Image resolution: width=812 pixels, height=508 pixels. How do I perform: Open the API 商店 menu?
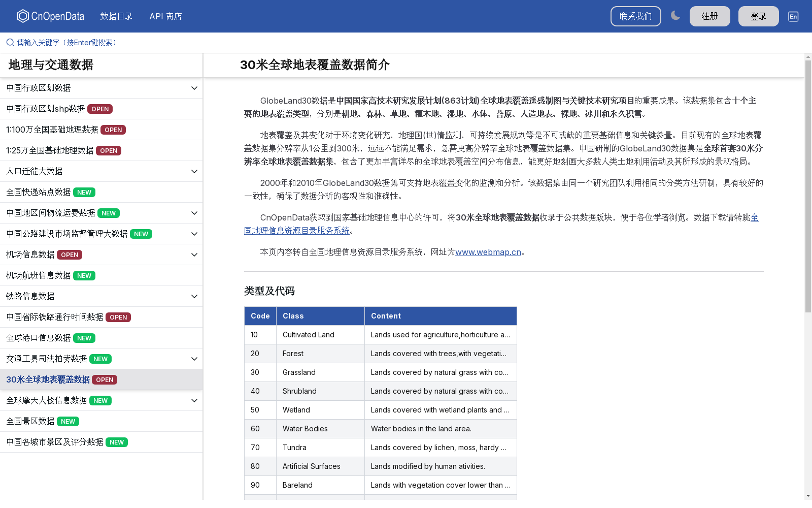pyautogui.click(x=165, y=16)
